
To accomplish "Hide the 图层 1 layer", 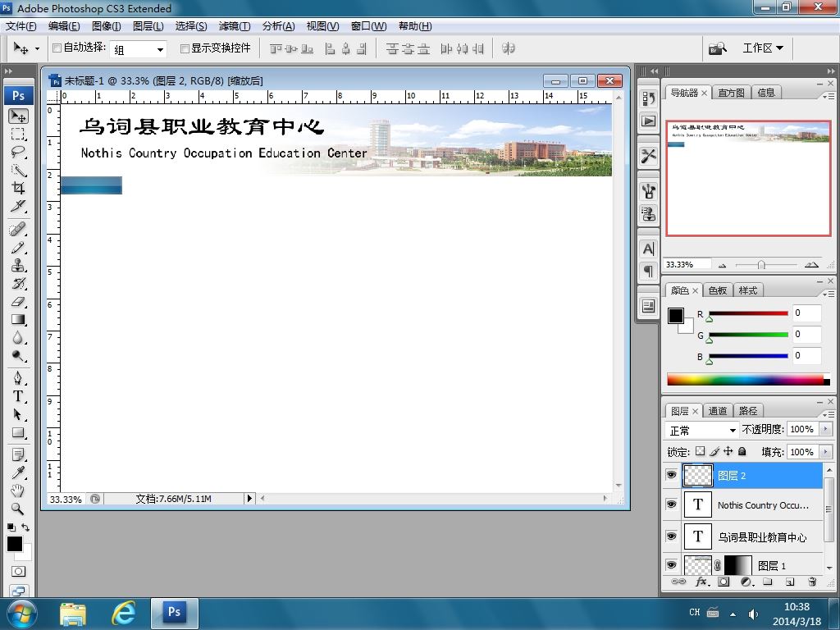I will 671,565.
